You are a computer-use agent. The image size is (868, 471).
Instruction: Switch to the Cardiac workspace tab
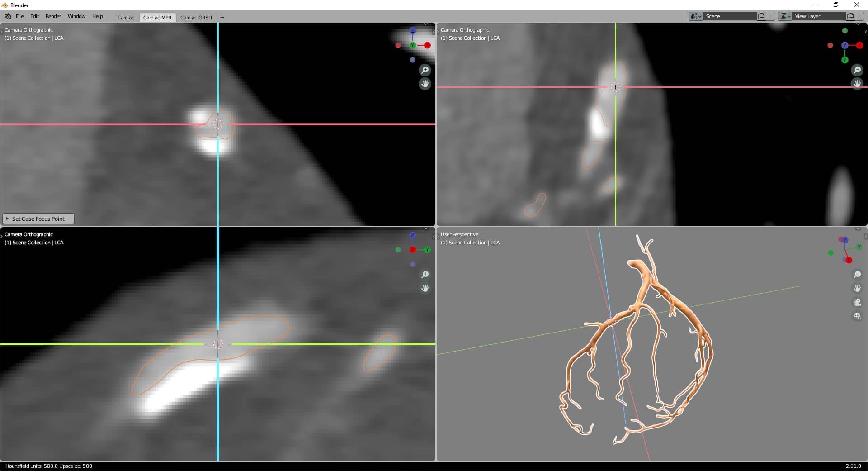coord(126,18)
